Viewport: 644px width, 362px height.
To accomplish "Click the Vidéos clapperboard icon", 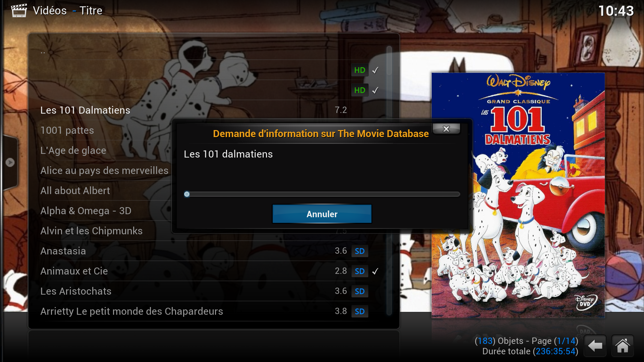I will coord(19,10).
